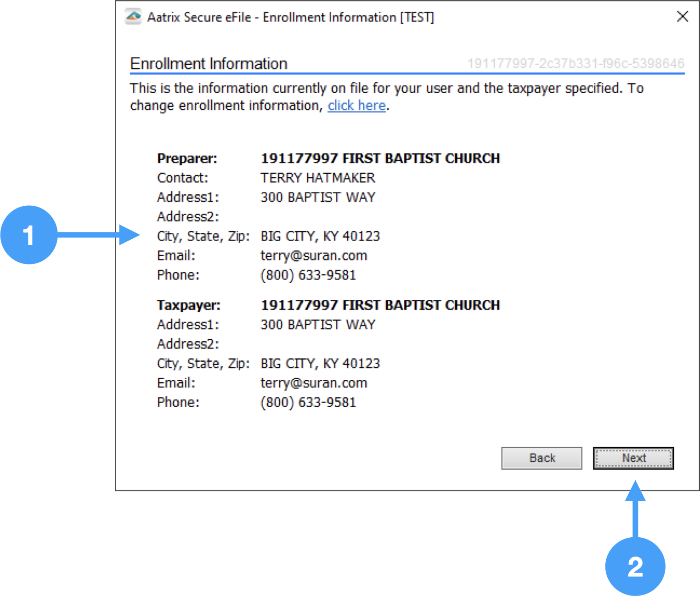This screenshot has height=596, width=700.
Task: Click the Taxpayer phone number (800) 633-9581
Action: click(308, 402)
